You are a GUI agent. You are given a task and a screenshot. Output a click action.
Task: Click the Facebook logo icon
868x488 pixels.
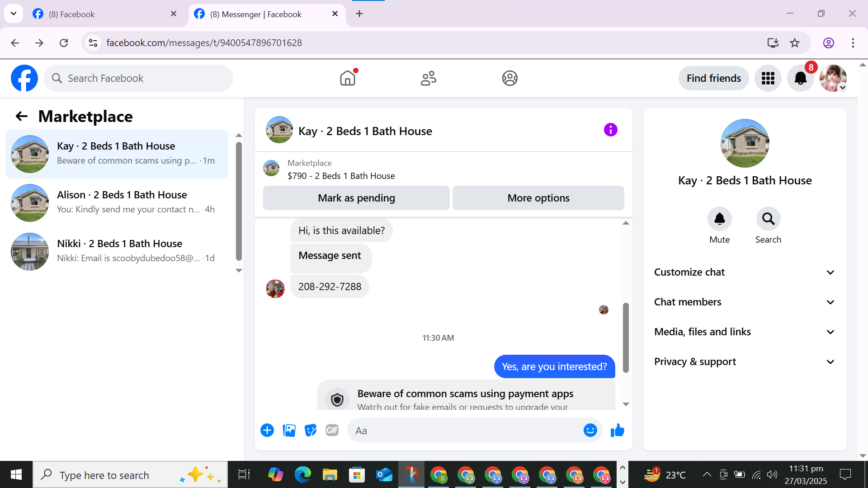tap(24, 78)
